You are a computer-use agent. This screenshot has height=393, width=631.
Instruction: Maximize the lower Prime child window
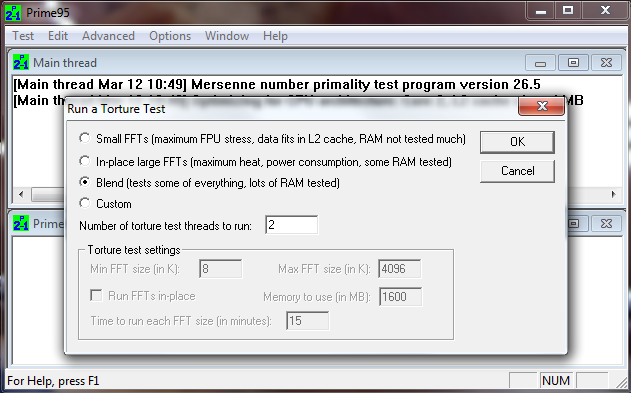click(x=574, y=223)
